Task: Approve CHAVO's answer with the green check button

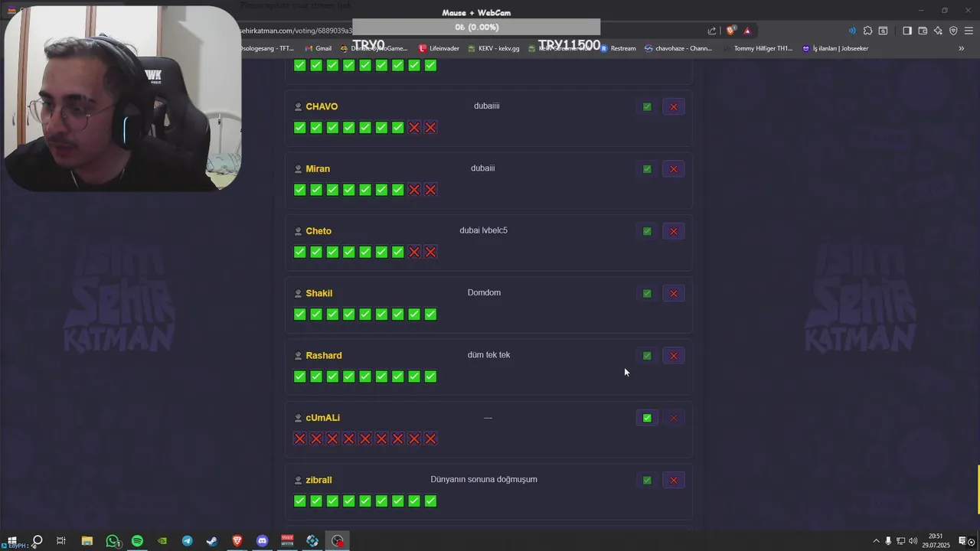Action: click(647, 106)
